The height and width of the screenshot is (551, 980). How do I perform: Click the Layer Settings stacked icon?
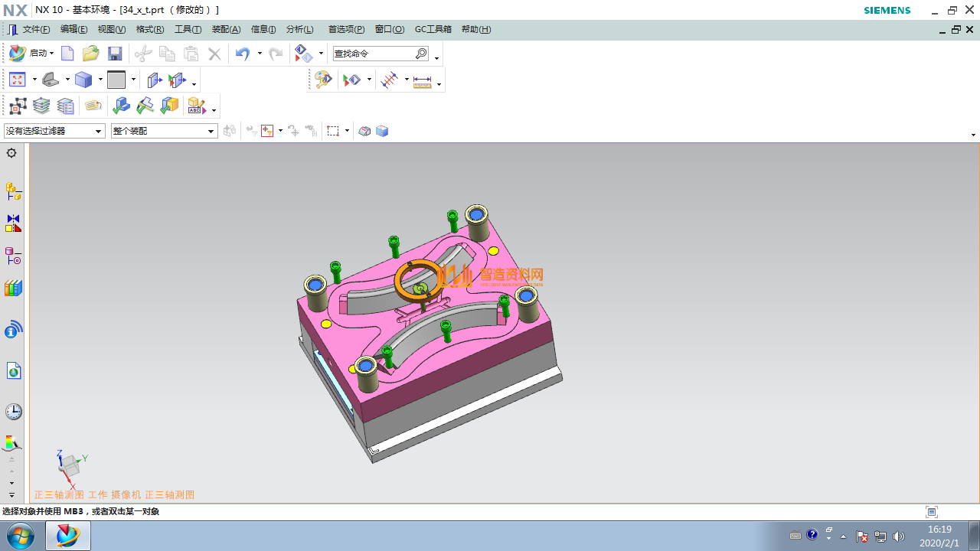click(x=41, y=106)
